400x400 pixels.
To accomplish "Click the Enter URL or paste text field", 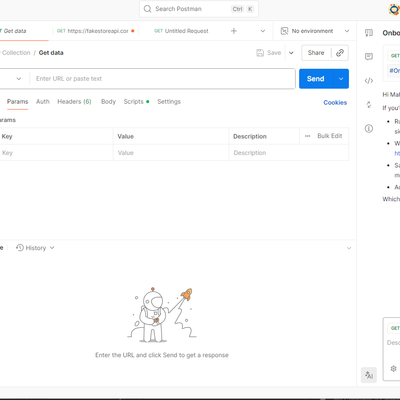I will 163,79.
